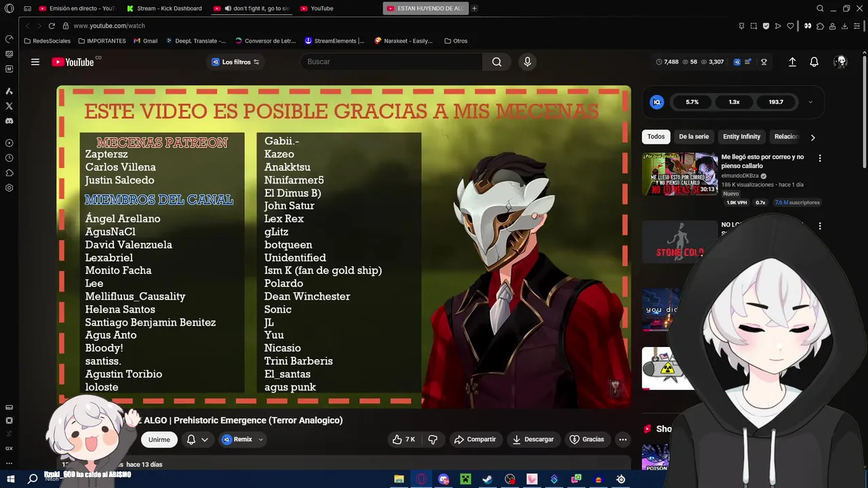
Task: Open the account avatar menu
Action: tap(841, 62)
